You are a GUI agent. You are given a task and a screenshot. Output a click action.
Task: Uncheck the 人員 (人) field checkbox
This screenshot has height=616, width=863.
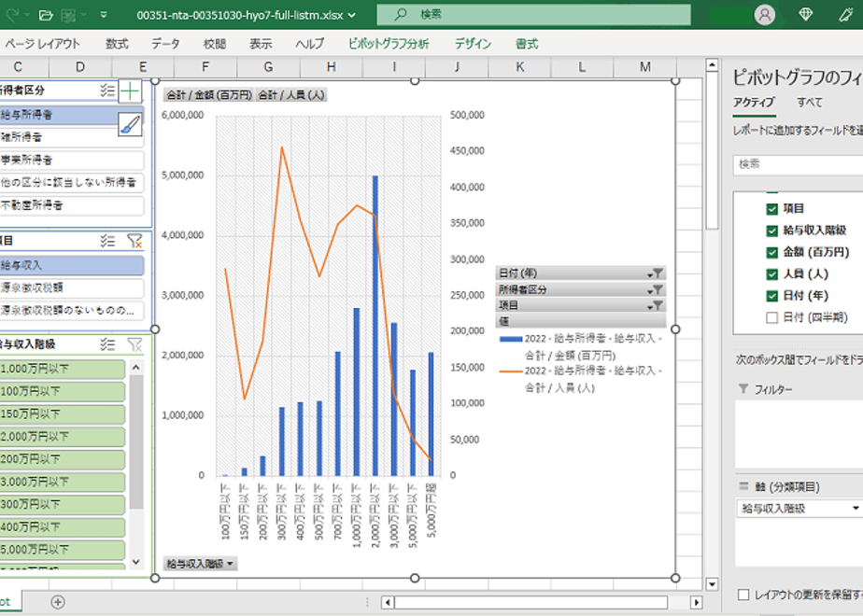click(x=771, y=273)
